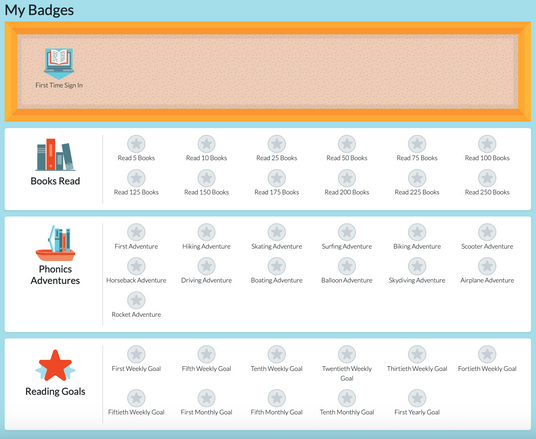Click the Read 100 Books star badge
The image size is (536, 439).
pos(487,144)
